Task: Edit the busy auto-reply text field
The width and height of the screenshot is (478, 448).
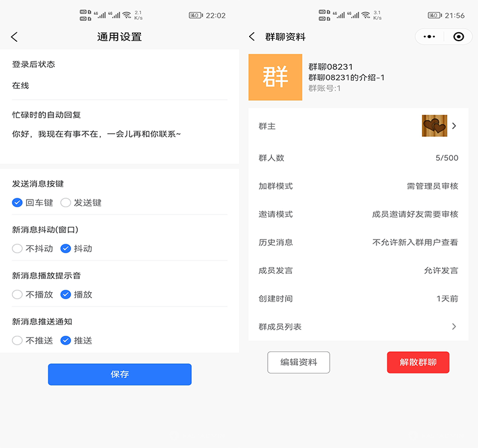Action: click(x=96, y=134)
